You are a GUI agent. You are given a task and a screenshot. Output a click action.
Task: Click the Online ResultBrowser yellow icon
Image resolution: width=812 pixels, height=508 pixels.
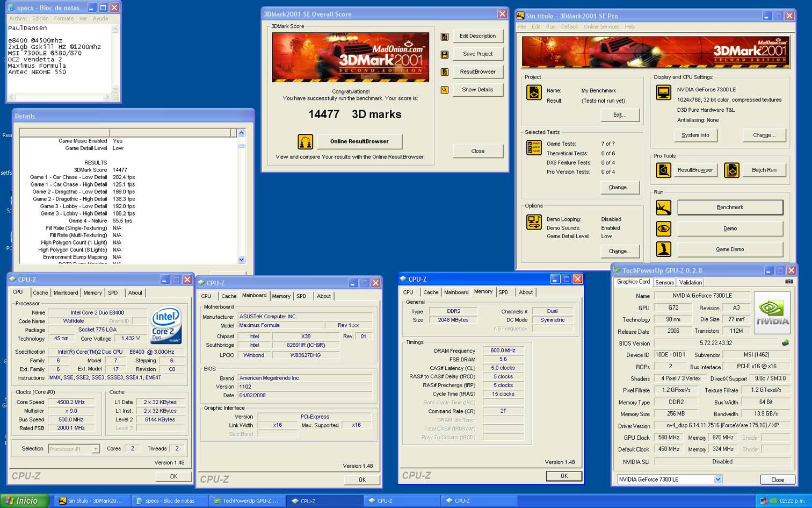click(x=305, y=141)
